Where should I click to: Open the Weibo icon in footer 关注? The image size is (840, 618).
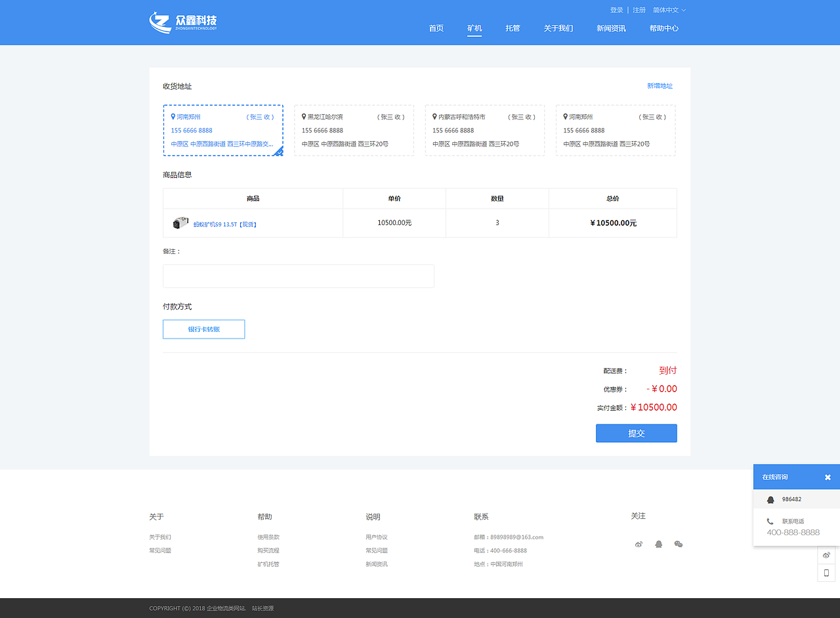[639, 544]
